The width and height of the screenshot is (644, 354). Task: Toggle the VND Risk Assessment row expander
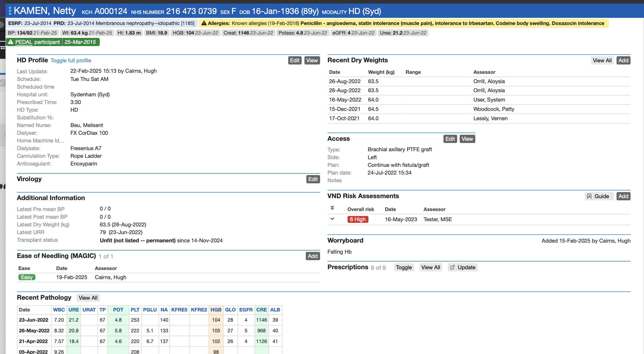[332, 219]
